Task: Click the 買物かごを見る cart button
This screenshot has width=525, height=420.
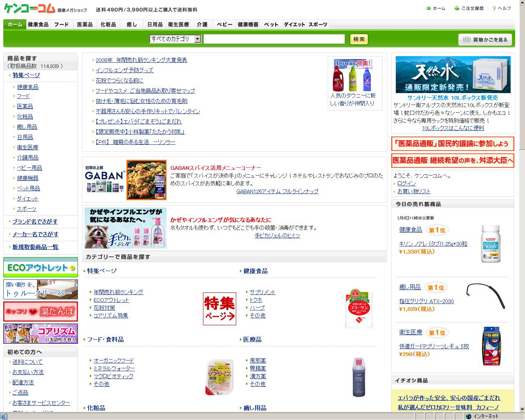Action: click(485, 40)
